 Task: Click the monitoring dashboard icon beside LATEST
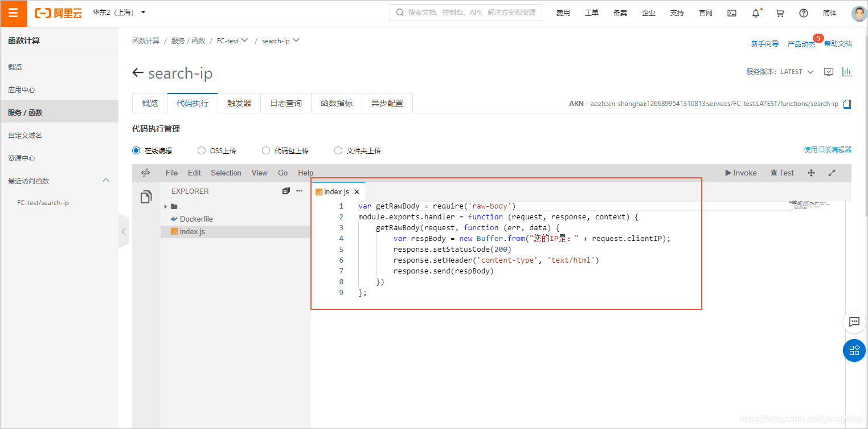[x=828, y=72]
